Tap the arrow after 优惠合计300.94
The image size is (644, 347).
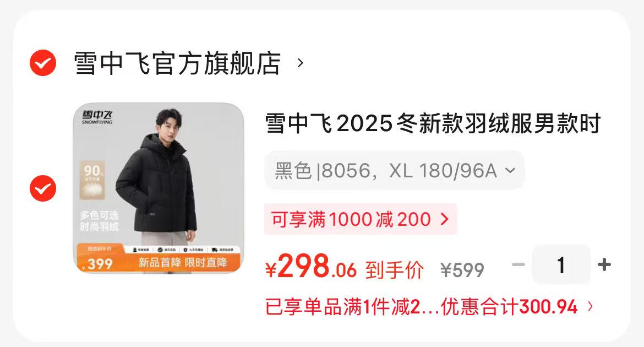coord(590,306)
